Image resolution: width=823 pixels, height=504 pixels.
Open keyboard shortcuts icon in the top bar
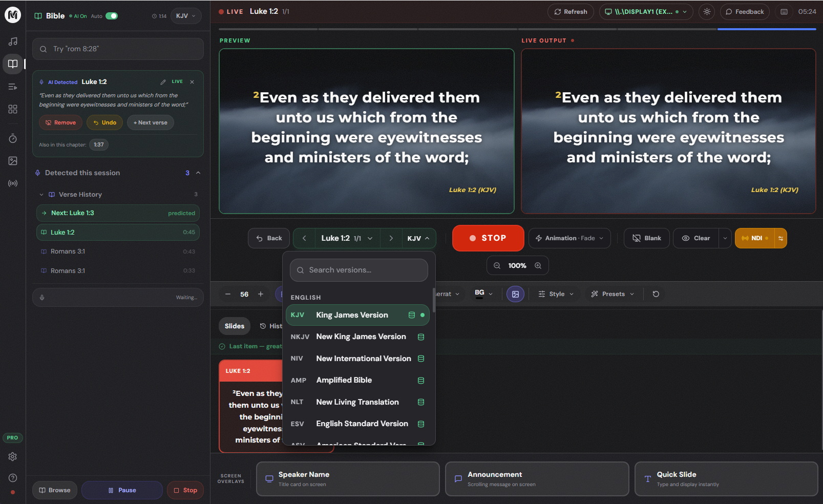pos(784,11)
